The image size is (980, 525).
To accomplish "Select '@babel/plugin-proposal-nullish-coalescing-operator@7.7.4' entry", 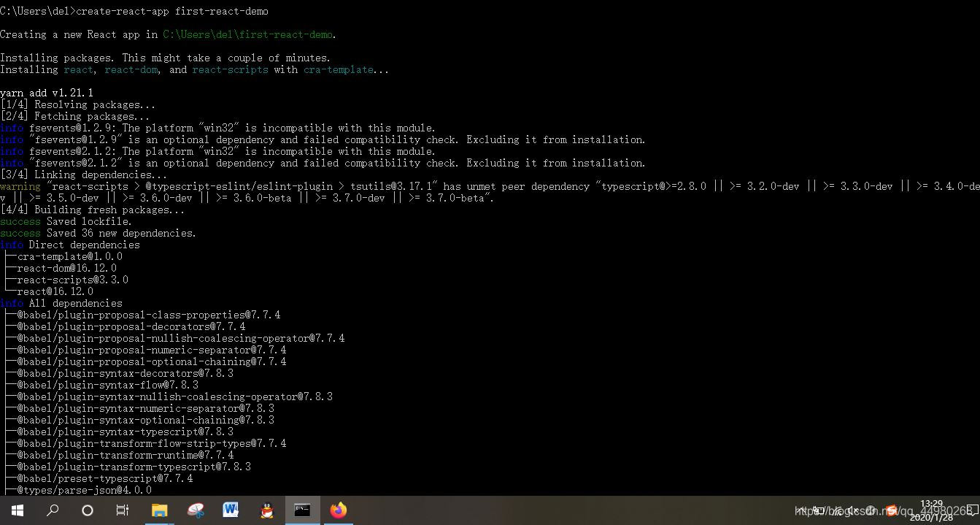I will click(x=181, y=338).
